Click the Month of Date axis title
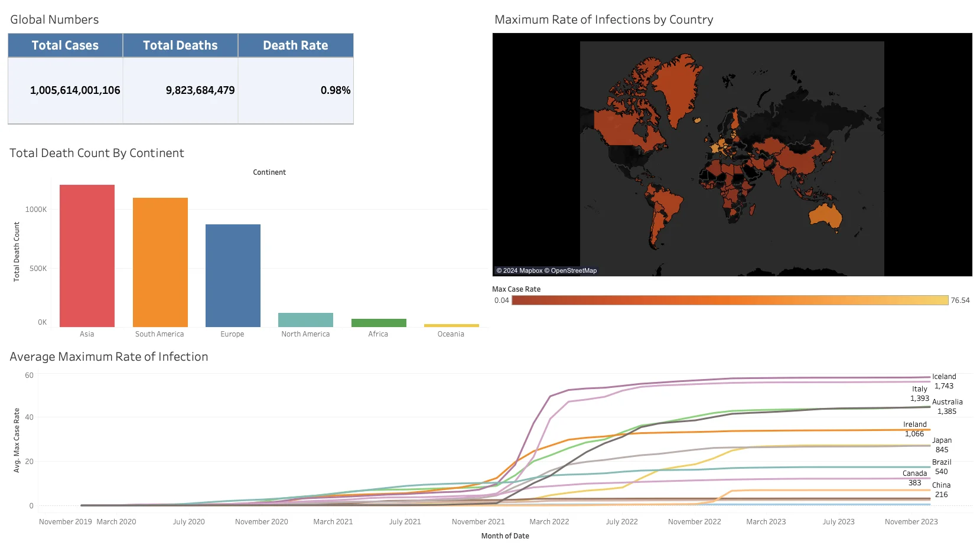The width and height of the screenshot is (980, 552). (505, 535)
